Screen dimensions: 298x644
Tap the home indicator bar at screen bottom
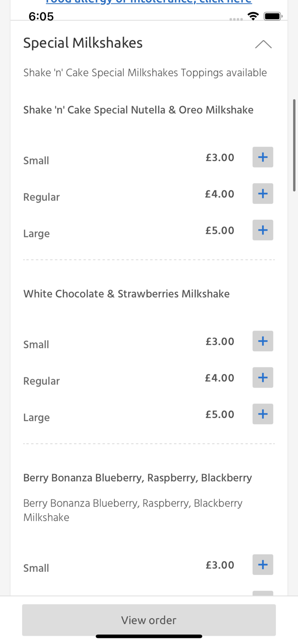(149, 636)
